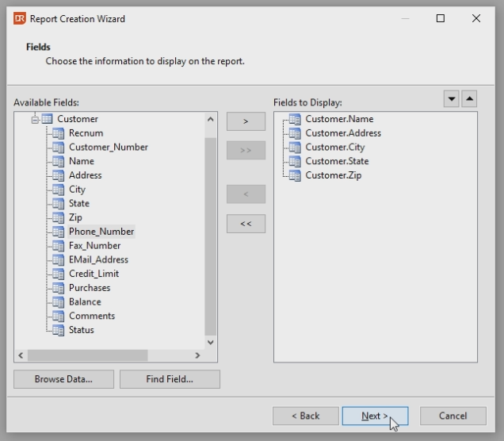The width and height of the screenshot is (504, 441).
Task: Move selected field up with the up arrow
Action: coord(469,99)
